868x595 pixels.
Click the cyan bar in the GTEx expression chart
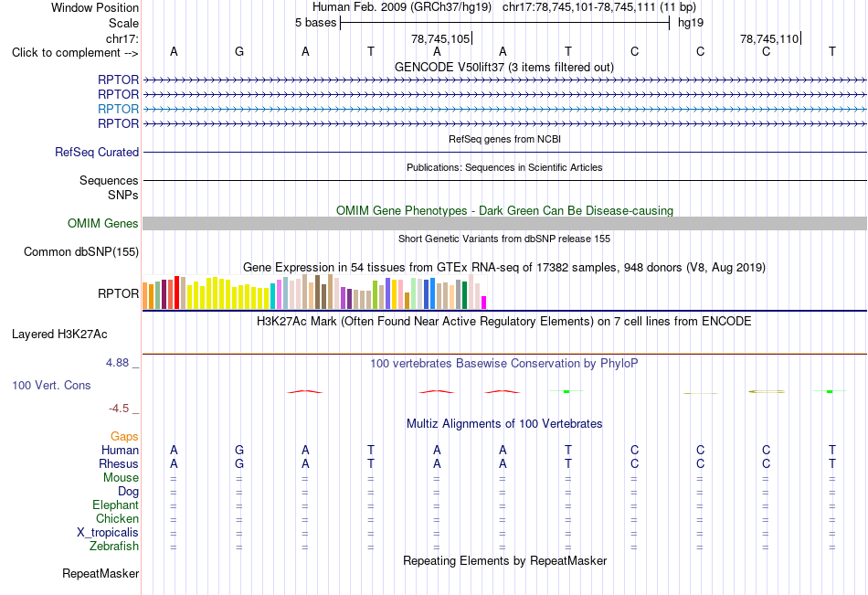273,296
